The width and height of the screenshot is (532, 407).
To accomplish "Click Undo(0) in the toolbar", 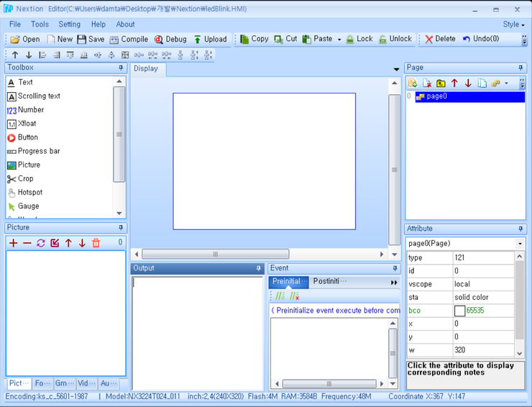I will (x=481, y=39).
